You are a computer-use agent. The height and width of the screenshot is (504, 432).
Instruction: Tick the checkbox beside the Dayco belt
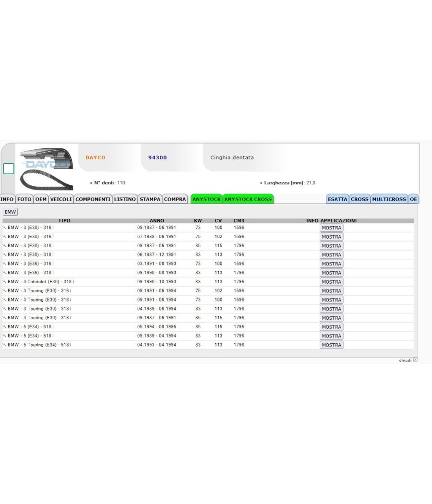tap(9, 168)
